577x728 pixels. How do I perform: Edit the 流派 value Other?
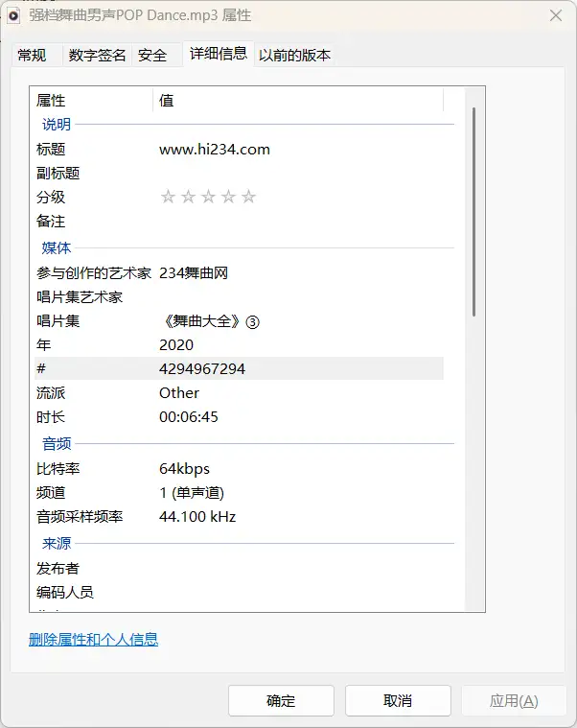(179, 393)
